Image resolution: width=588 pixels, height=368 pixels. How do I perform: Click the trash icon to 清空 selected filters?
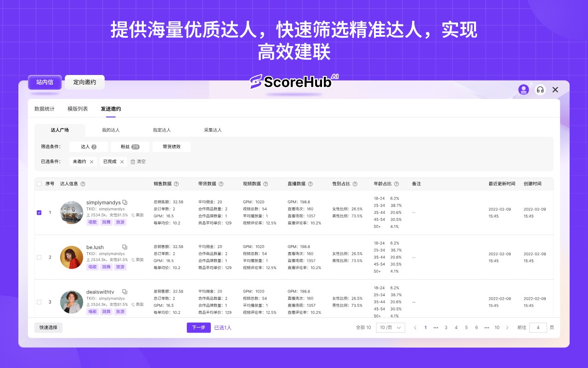tap(131, 161)
